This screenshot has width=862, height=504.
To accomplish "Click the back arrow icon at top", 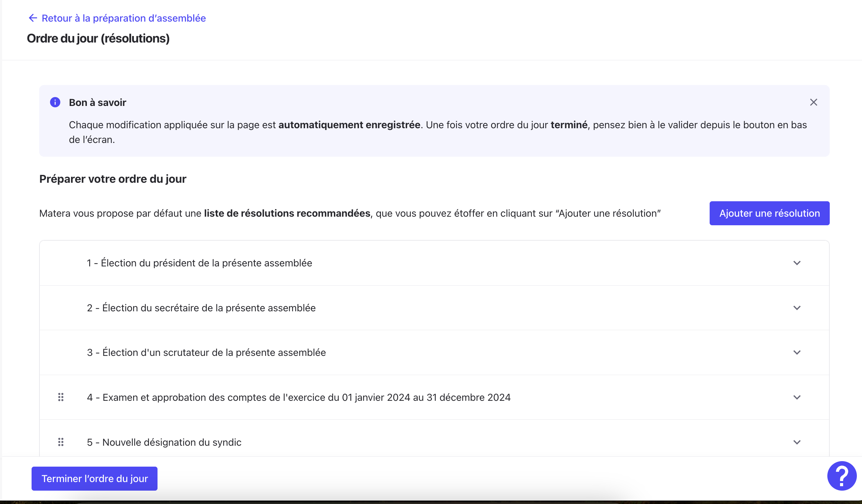I will click(x=33, y=18).
